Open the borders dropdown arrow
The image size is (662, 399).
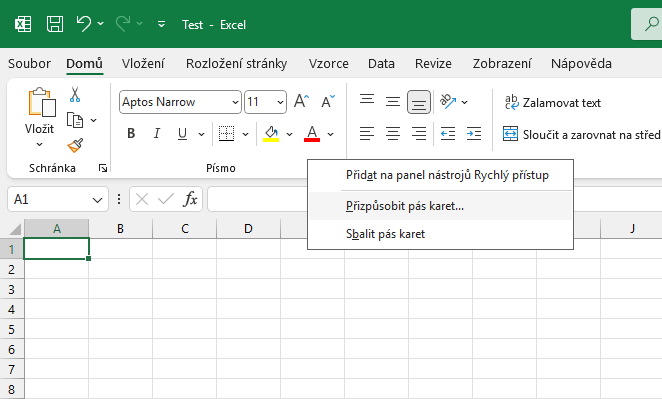pos(245,134)
